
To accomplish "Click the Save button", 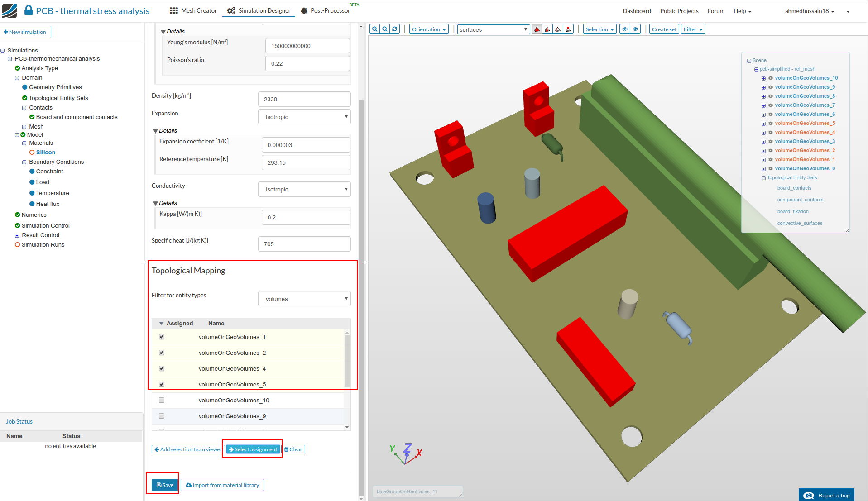I will coord(165,485).
